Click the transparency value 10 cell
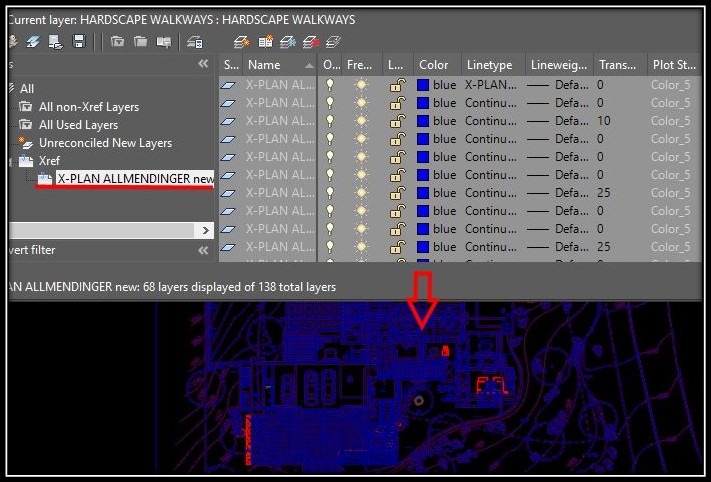The image size is (711, 482). pyautogui.click(x=604, y=121)
